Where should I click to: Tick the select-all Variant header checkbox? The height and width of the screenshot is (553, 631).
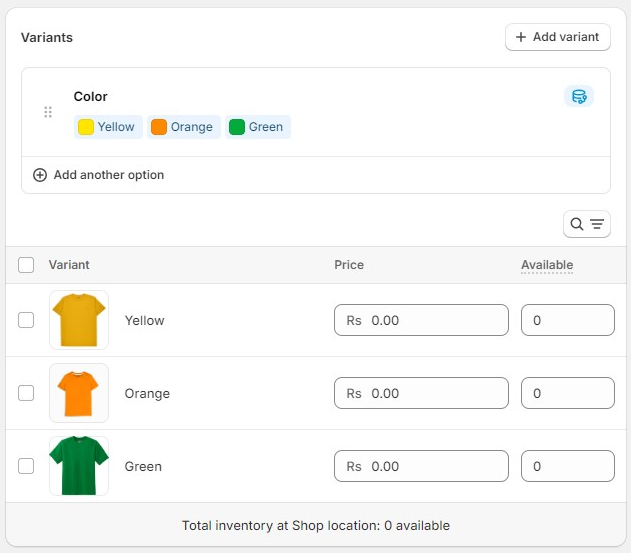[x=26, y=265]
